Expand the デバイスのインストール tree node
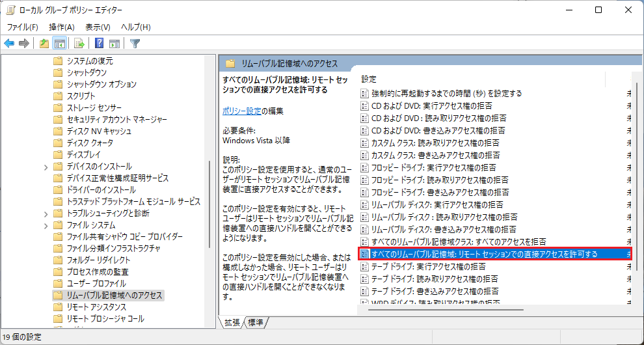This screenshot has width=644, height=345. (45, 167)
